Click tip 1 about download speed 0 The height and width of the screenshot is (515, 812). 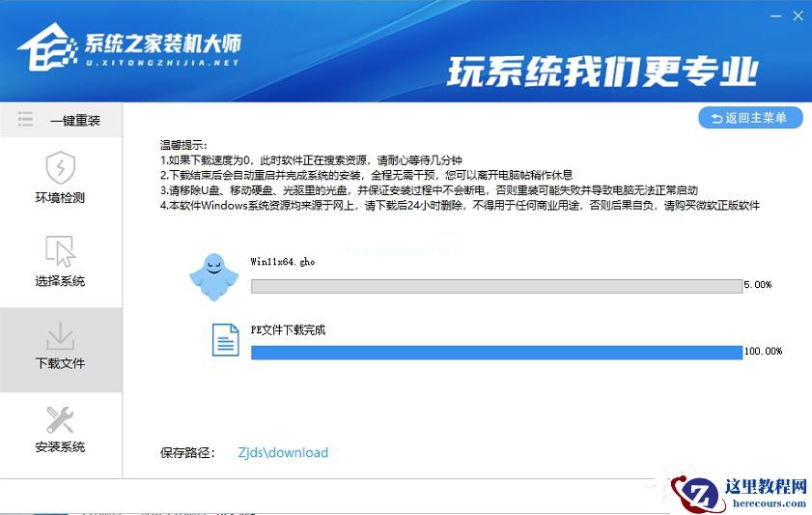coord(311,160)
